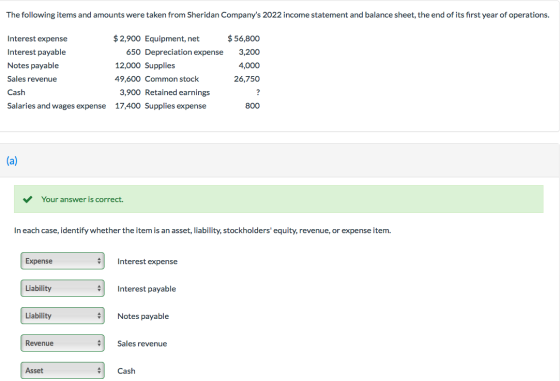This screenshot has width=560, height=381.
Task: Click the 'Common stock' table label
Action: pyautogui.click(x=172, y=79)
